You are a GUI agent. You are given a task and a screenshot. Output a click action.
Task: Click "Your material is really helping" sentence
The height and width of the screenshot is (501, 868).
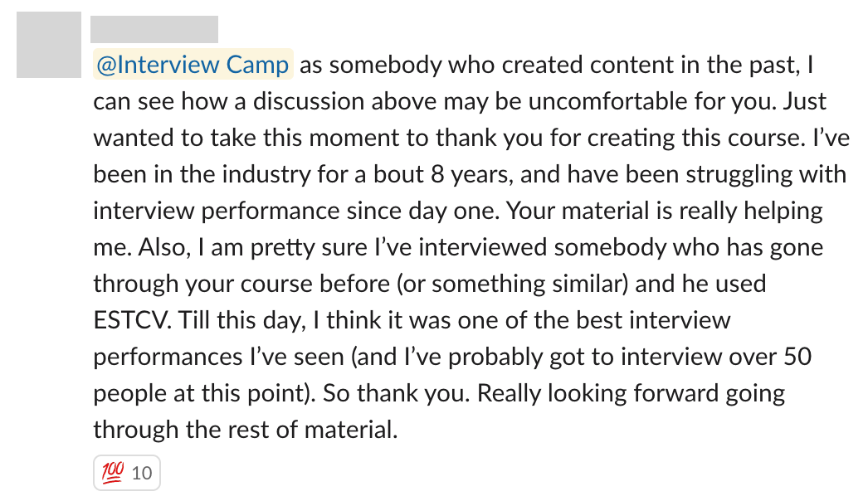[x=665, y=212]
